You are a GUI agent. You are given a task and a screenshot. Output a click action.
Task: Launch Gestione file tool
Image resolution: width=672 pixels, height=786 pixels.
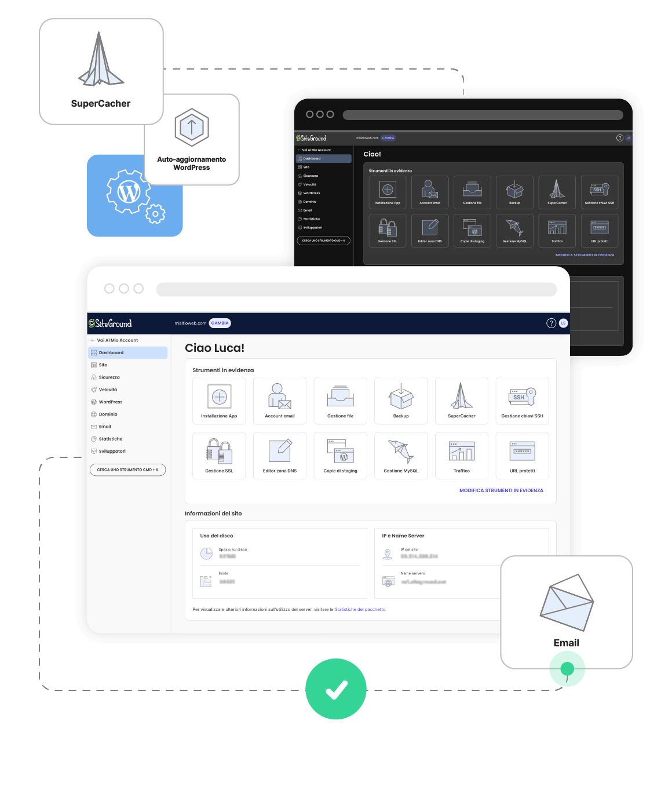pos(340,401)
